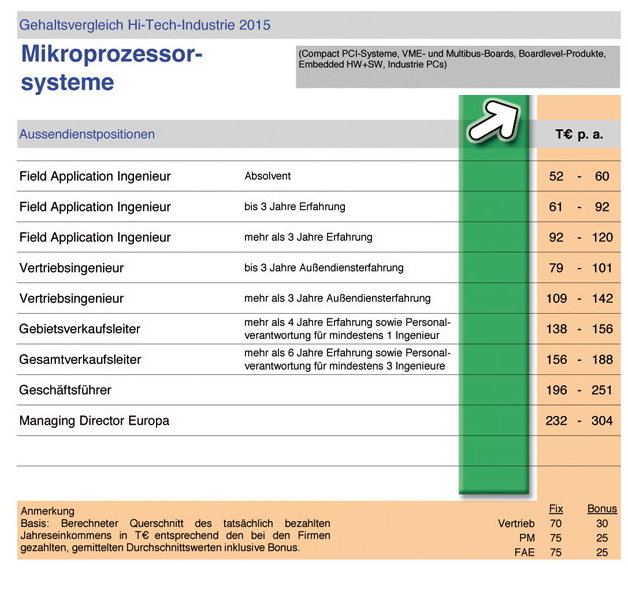Select the 'Anmerkung' footnote heading
Viewport: 628px width, 597px height.
(47, 511)
